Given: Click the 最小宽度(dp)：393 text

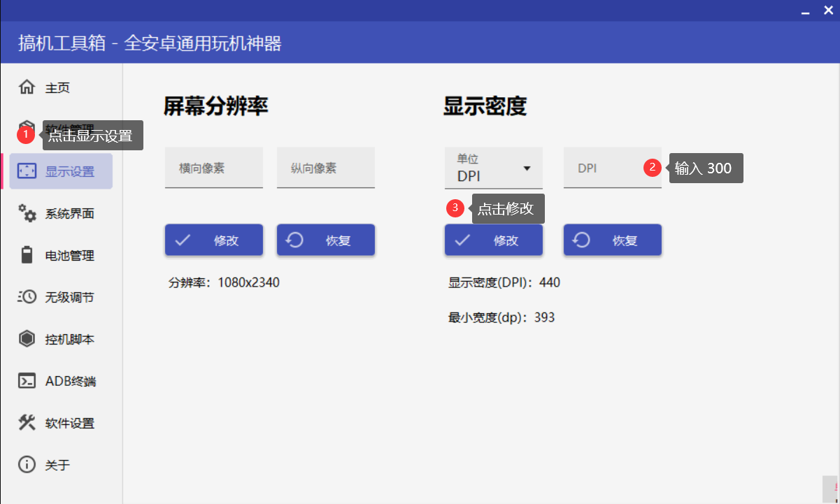Looking at the screenshot, I should tap(501, 317).
